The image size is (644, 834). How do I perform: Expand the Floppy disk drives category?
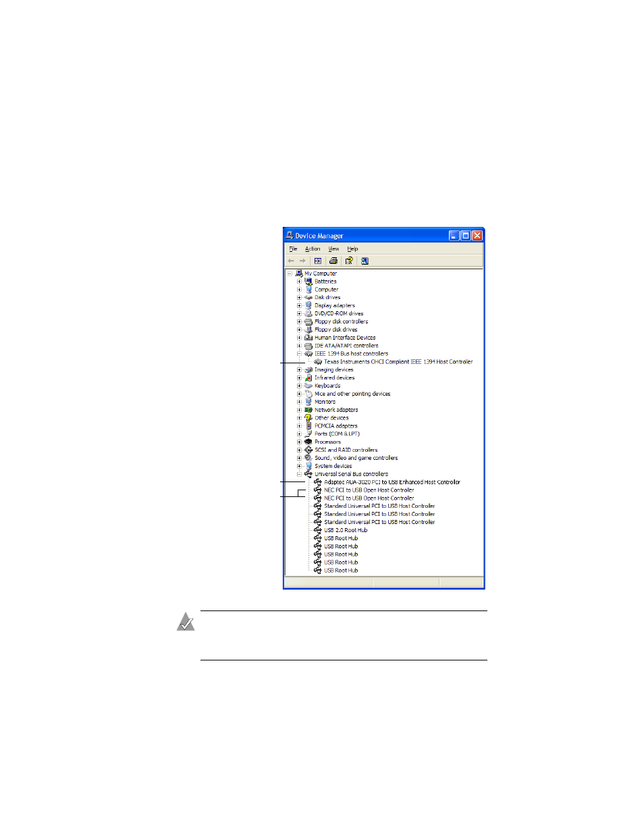(x=299, y=330)
